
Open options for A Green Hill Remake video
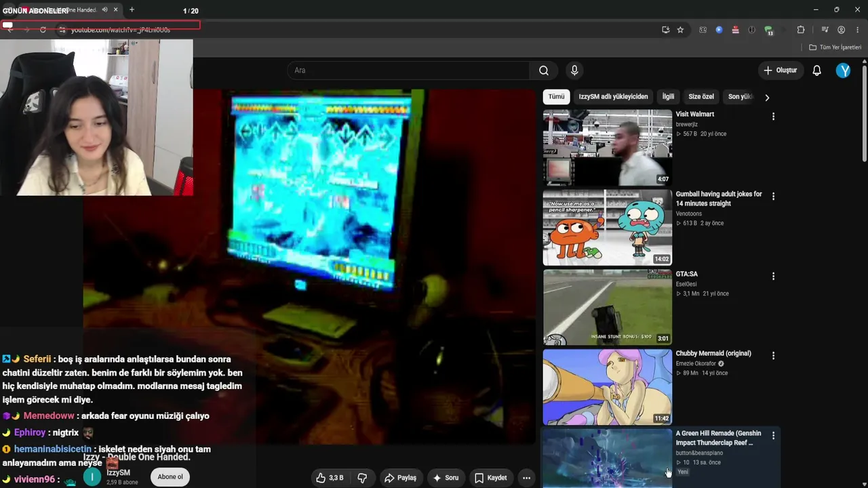(x=773, y=436)
